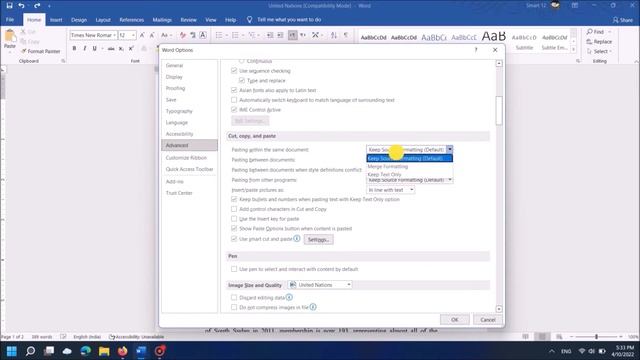Click the dialog scrollbar down arrow
This screenshot has height=360, width=640.
[x=499, y=309]
